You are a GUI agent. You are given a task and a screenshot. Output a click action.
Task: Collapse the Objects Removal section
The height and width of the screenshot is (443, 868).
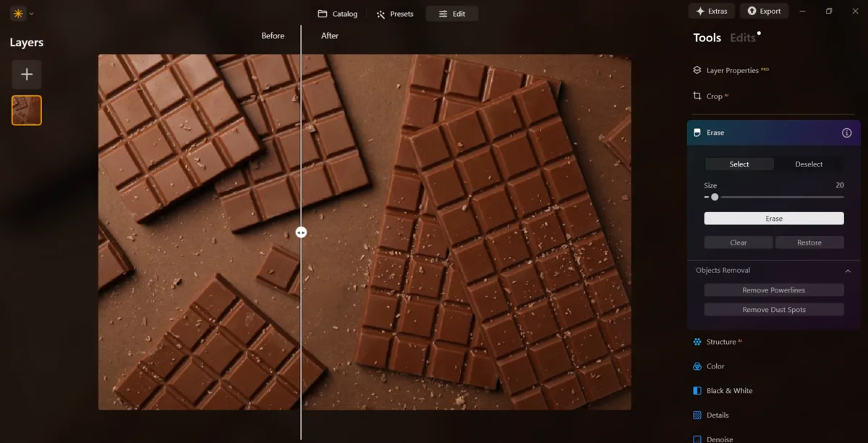point(848,270)
